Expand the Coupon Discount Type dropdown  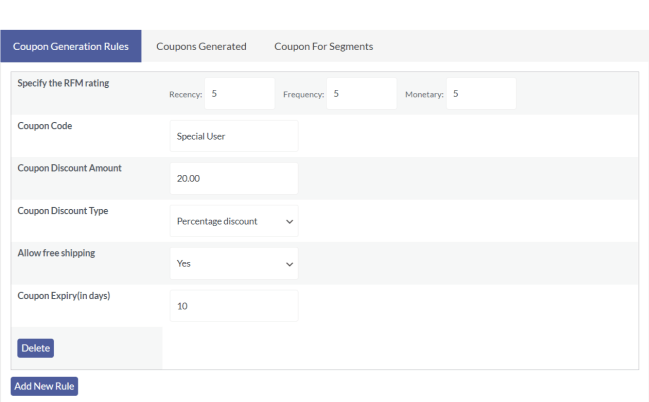(x=234, y=221)
